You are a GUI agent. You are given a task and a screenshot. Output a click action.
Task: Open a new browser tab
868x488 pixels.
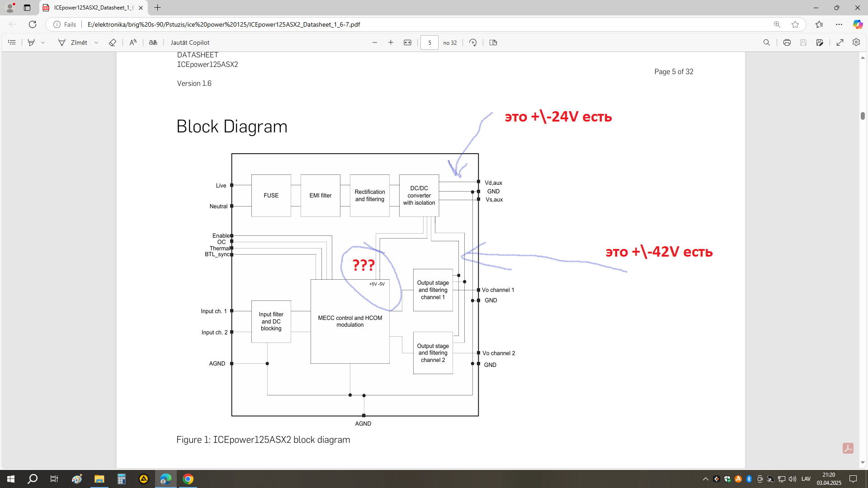click(157, 8)
